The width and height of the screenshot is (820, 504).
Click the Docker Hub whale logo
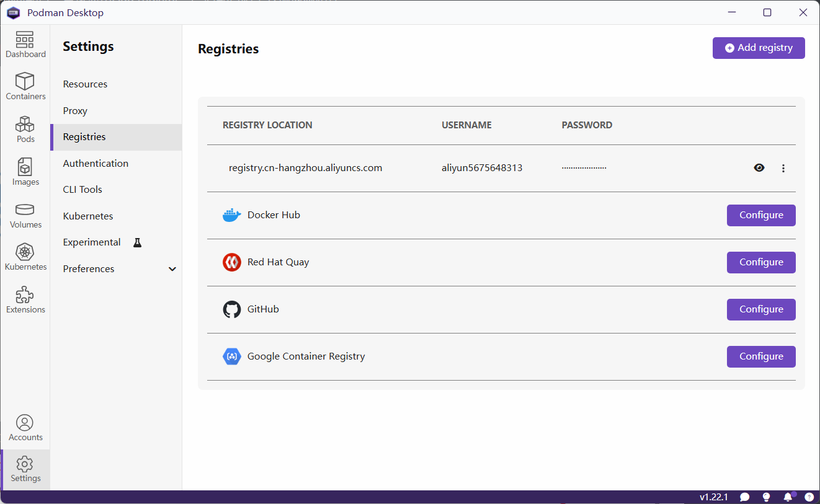[x=231, y=215]
